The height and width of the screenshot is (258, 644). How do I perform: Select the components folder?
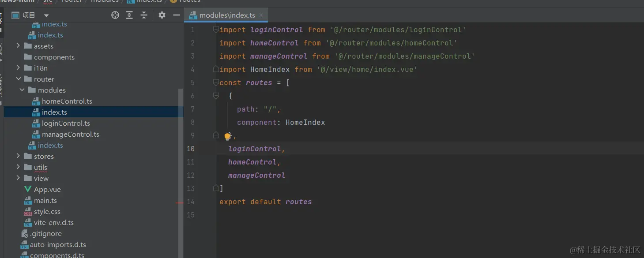click(x=54, y=57)
